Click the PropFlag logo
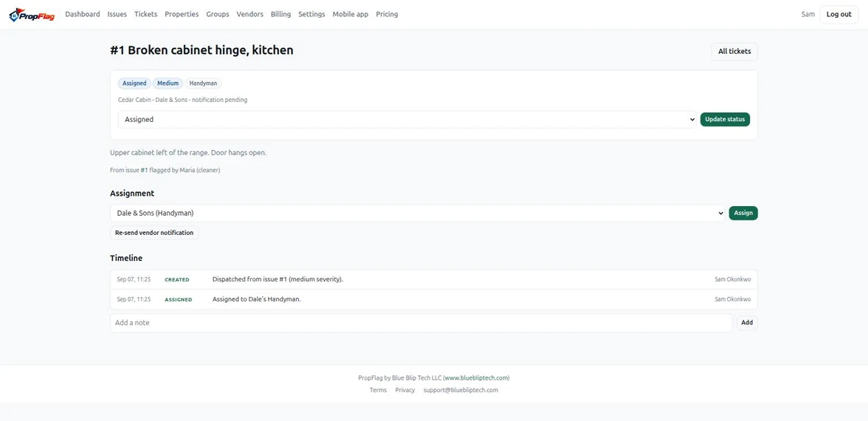 click(x=32, y=15)
